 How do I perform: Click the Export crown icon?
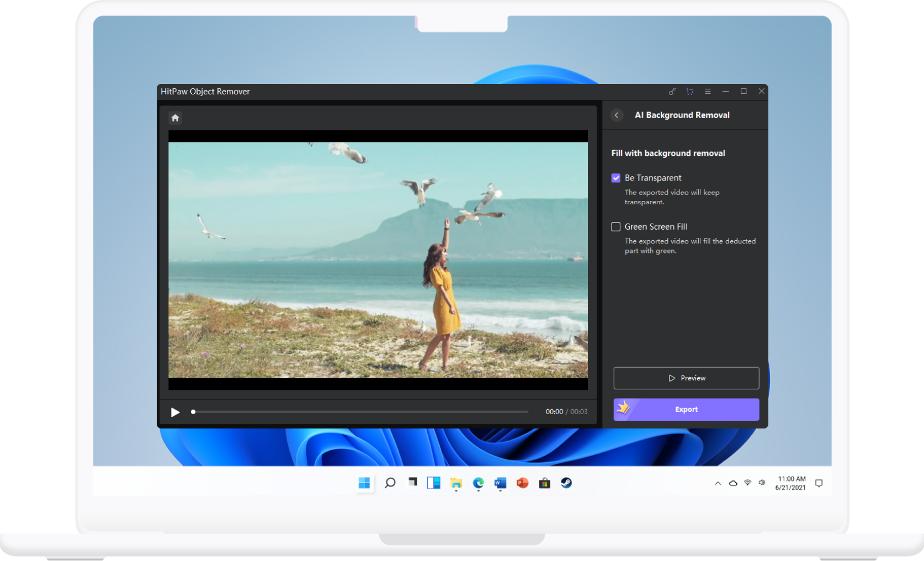(x=623, y=409)
